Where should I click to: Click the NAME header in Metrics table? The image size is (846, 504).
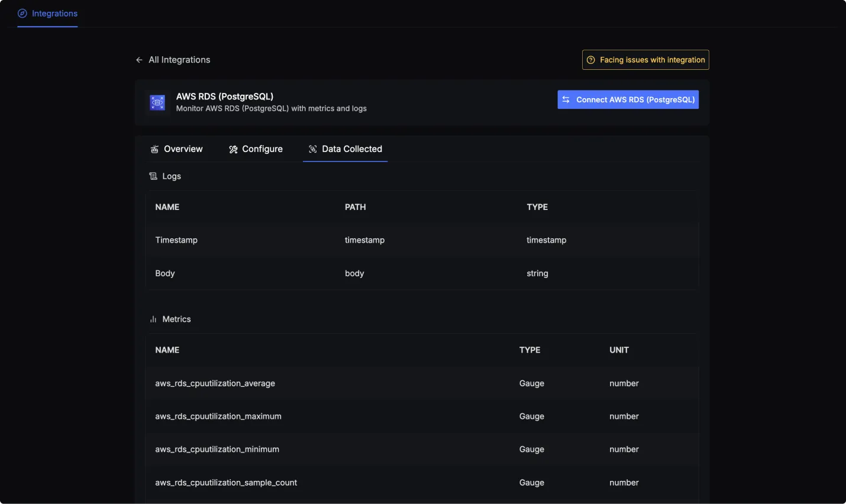click(167, 350)
